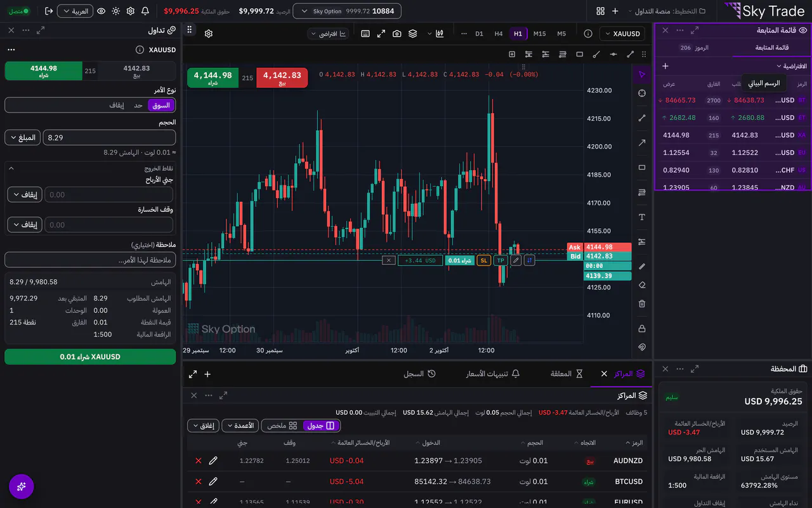Image resolution: width=812 pixels, height=508 pixels.
Task: Select حد limit order type
Action: (x=138, y=105)
